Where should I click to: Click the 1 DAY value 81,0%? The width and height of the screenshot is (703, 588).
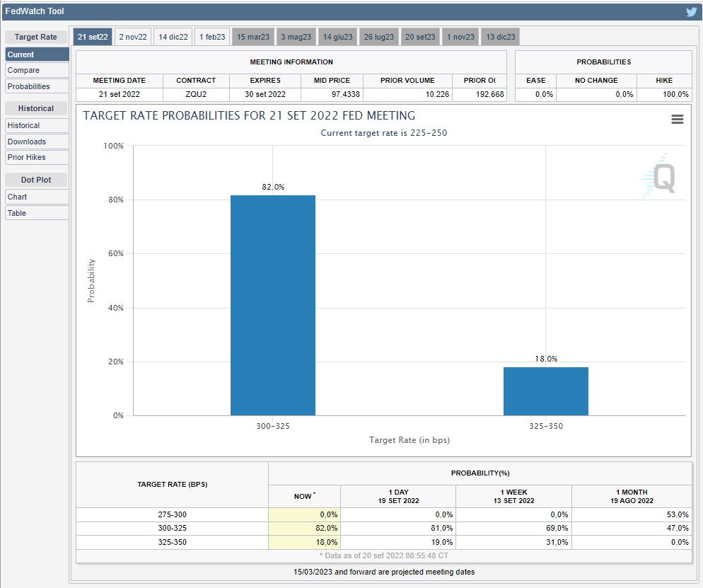441,528
